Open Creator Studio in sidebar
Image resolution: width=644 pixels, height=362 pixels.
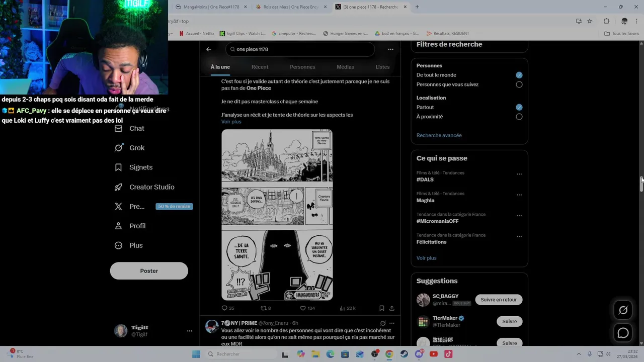[x=145, y=187]
